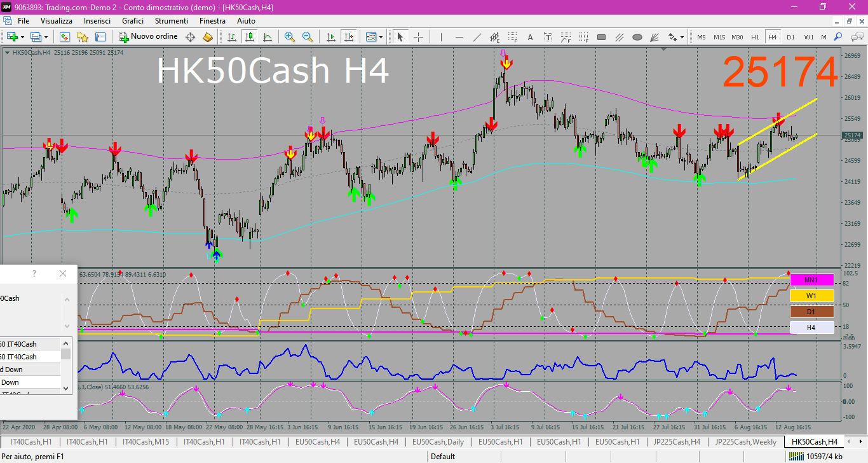
Task: Click the Nuovo ordine button
Action: (147, 37)
